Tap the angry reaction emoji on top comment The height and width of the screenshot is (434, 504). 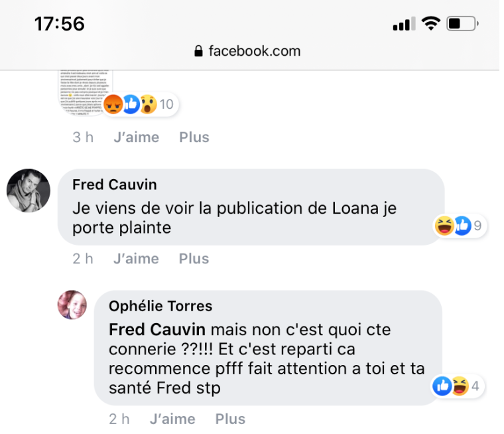[113, 104]
